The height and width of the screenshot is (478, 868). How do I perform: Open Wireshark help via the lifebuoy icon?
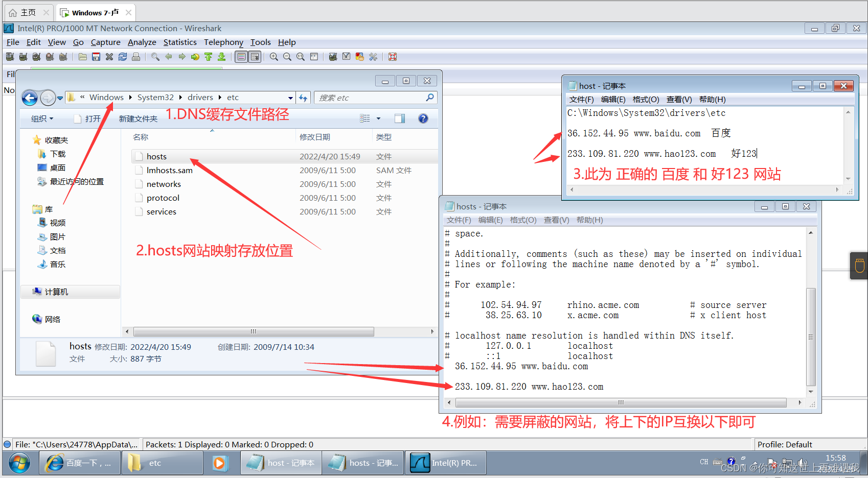[393, 57]
